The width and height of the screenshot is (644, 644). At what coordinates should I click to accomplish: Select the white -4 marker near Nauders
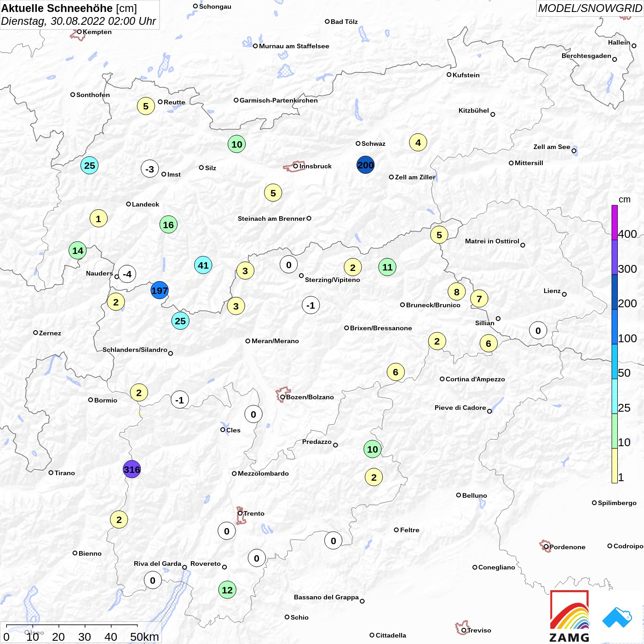tap(127, 275)
